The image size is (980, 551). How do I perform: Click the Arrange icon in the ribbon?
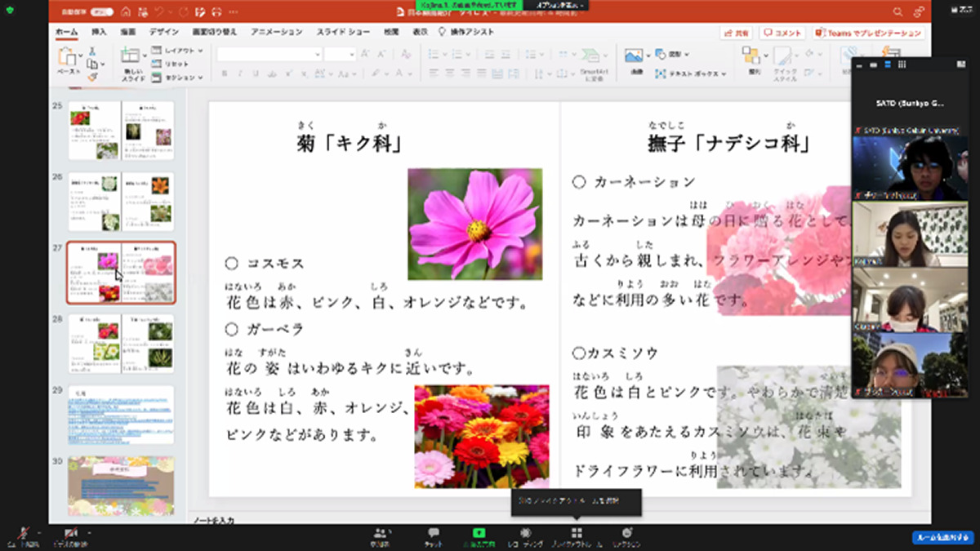[x=750, y=56]
